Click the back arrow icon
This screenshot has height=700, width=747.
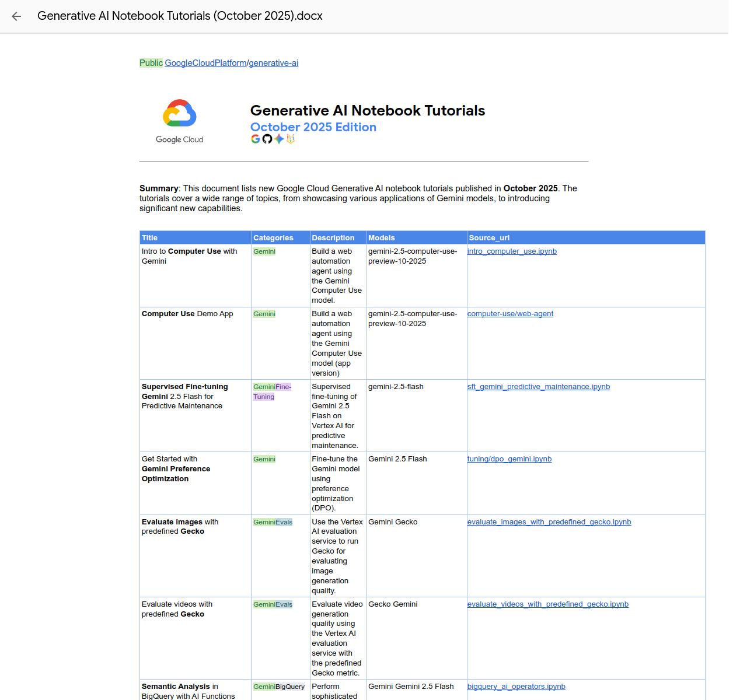click(16, 16)
